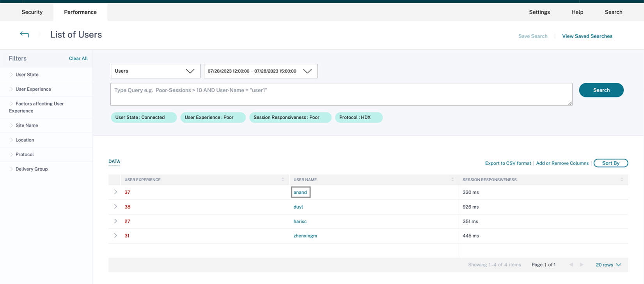Screen dimensions: 644x284
Task: Open the Users dropdown
Action: (155, 71)
